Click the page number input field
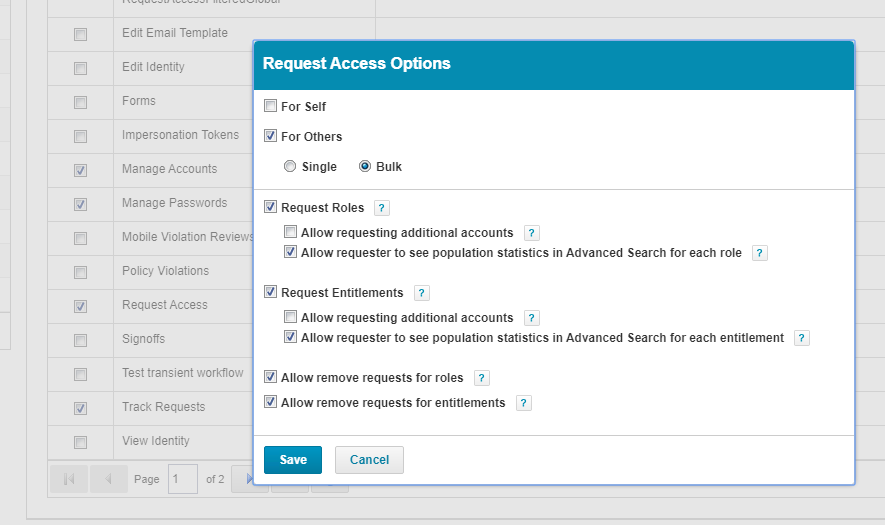Viewport: 885px width, 525px height. point(183,479)
